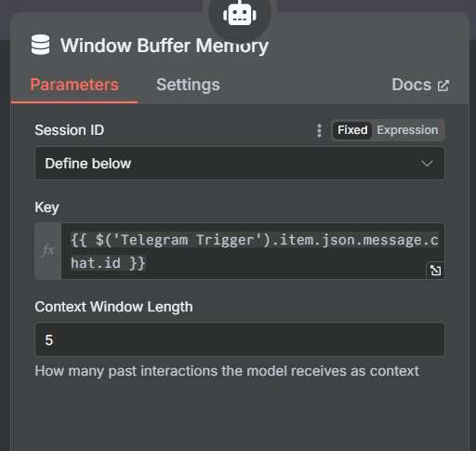Switch Session ID to Expression mode
Viewport: 476px width, 451px height.
click(407, 130)
